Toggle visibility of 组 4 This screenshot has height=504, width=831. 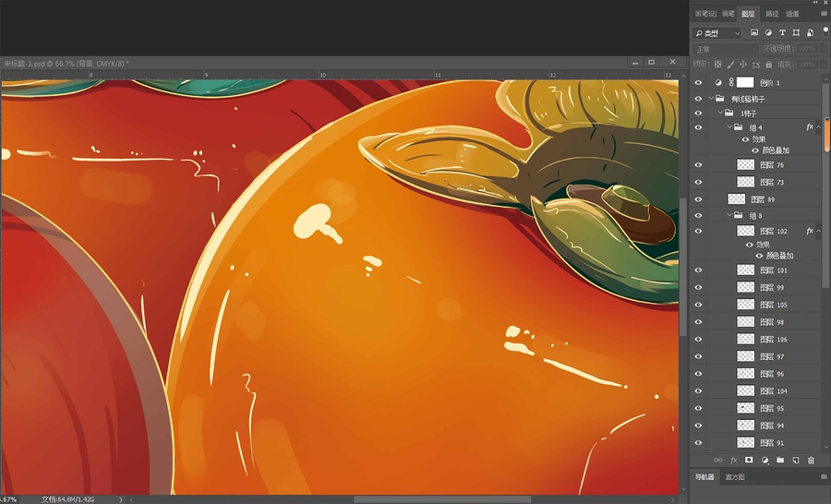click(698, 127)
